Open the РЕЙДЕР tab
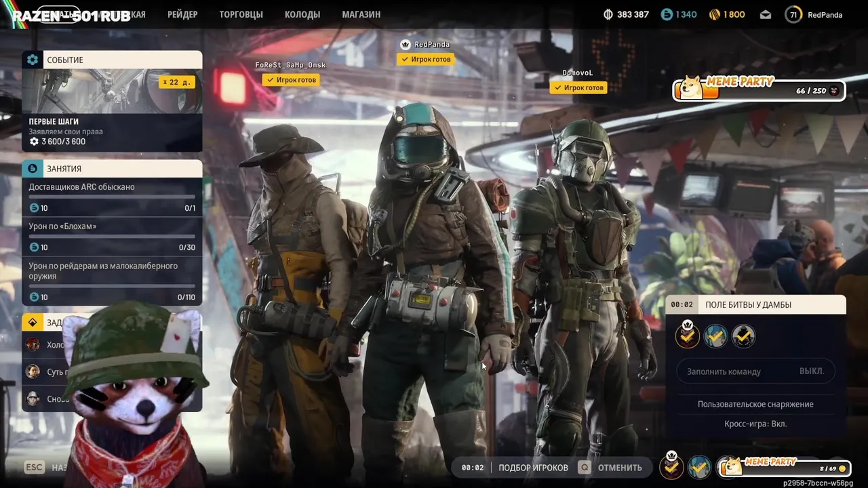This screenshot has height=488, width=868. pos(182,14)
